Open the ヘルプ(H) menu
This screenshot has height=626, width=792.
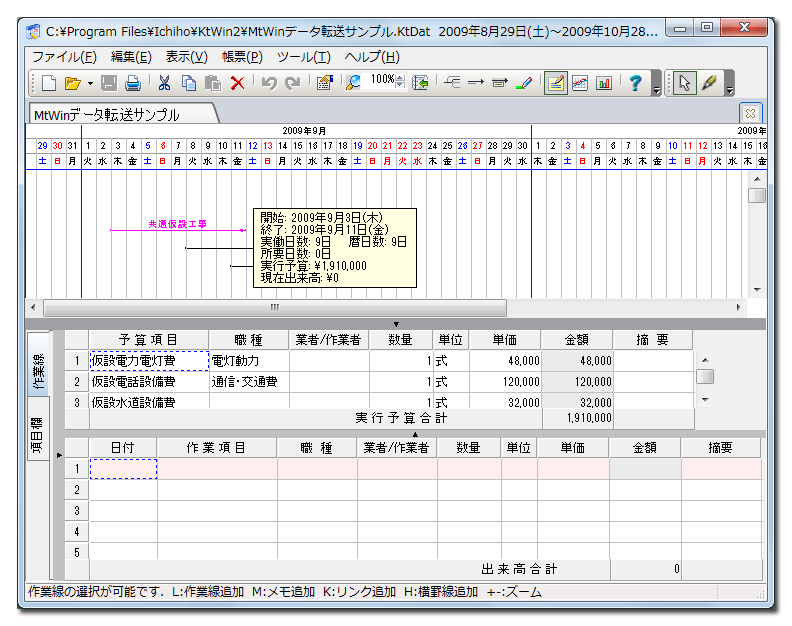pyautogui.click(x=372, y=57)
